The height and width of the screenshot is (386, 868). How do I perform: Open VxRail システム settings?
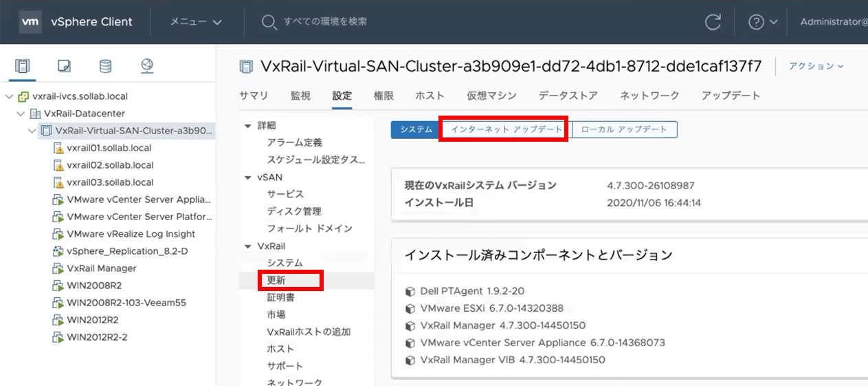click(285, 263)
